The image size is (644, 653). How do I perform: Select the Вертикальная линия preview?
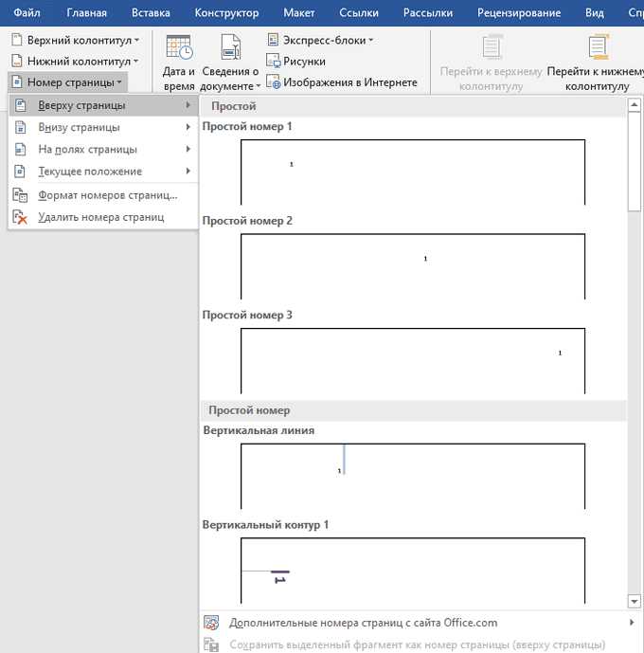[x=413, y=477]
